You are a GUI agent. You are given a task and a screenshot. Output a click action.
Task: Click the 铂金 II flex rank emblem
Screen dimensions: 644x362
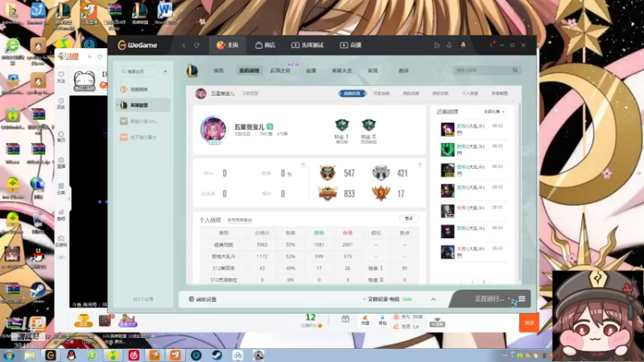(x=369, y=125)
